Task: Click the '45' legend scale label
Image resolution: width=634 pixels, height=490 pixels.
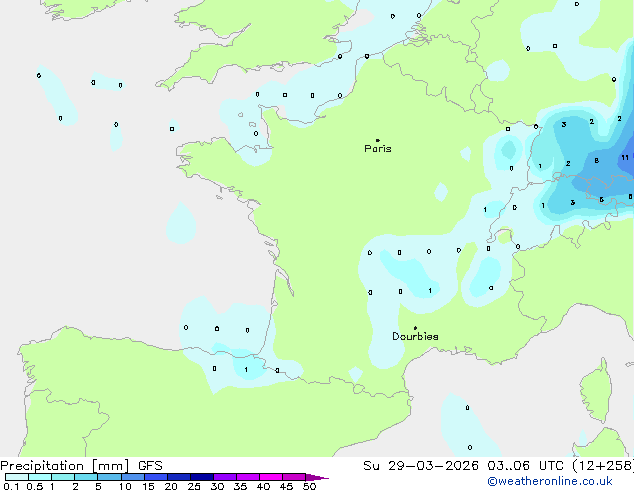Action: [x=286, y=486]
